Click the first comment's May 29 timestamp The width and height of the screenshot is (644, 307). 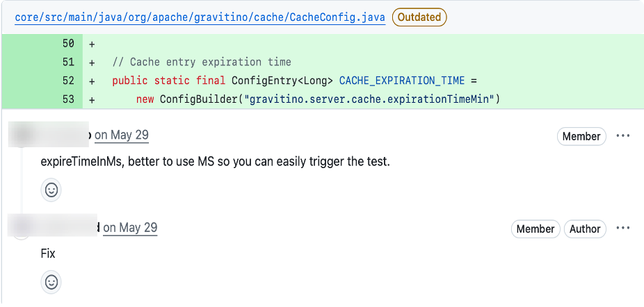tap(122, 135)
